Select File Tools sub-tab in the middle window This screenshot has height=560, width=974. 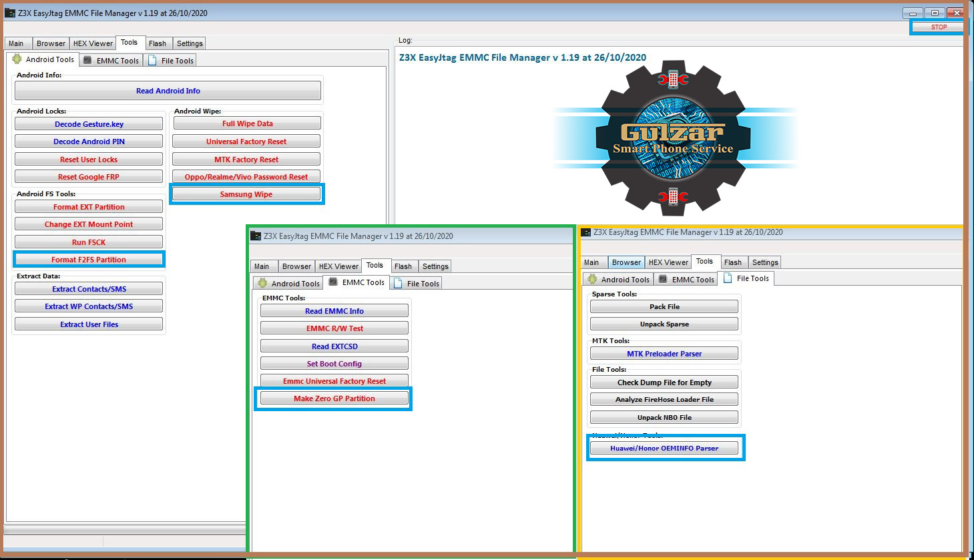417,284
